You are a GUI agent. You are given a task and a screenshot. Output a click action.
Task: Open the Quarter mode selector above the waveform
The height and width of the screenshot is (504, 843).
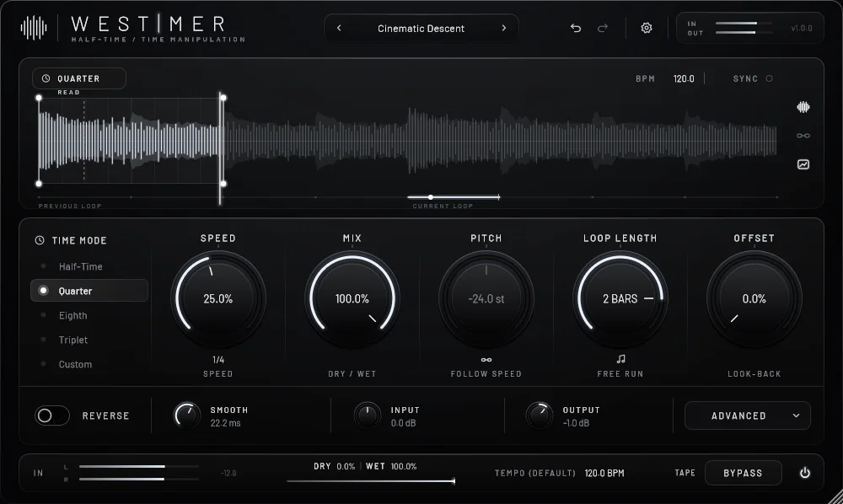tap(79, 78)
